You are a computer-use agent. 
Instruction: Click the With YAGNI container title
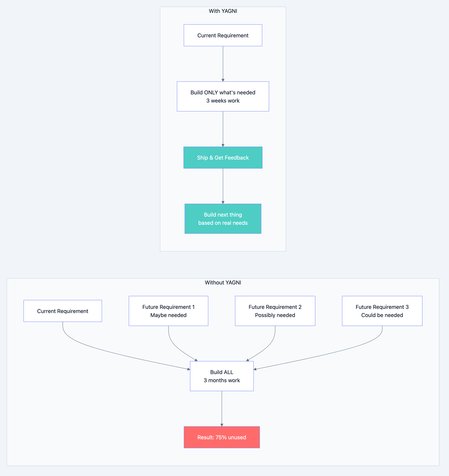[x=223, y=11]
